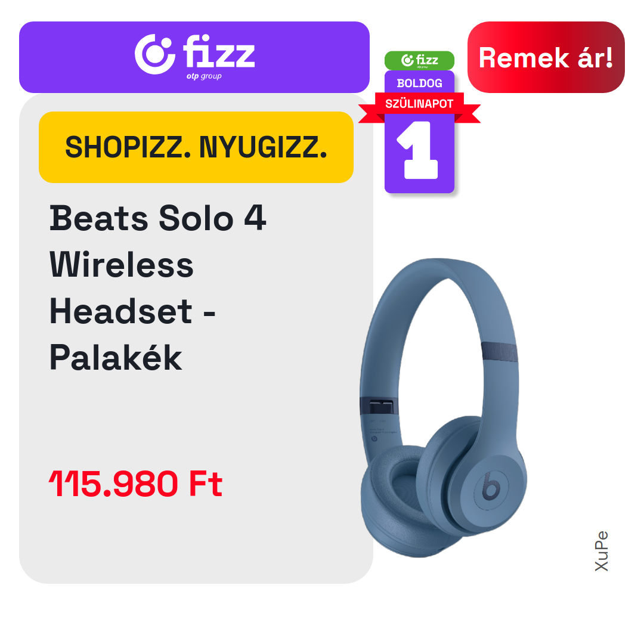Image resolution: width=644 pixels, height=644 pixels.
Task: Click the otp group text under logo
Action: (204, 76)
